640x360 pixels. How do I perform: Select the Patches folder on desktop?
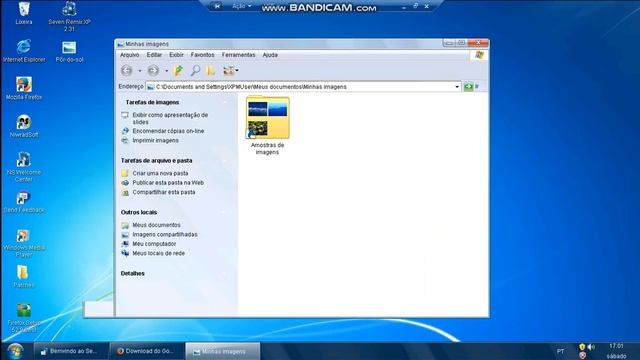click(23, 276)
